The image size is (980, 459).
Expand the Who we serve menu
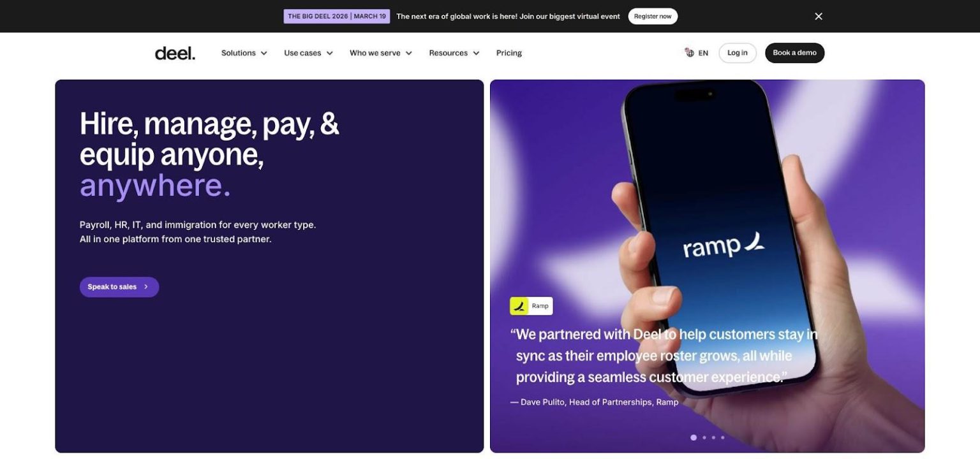pyautogui.click(x=381, y=53)
